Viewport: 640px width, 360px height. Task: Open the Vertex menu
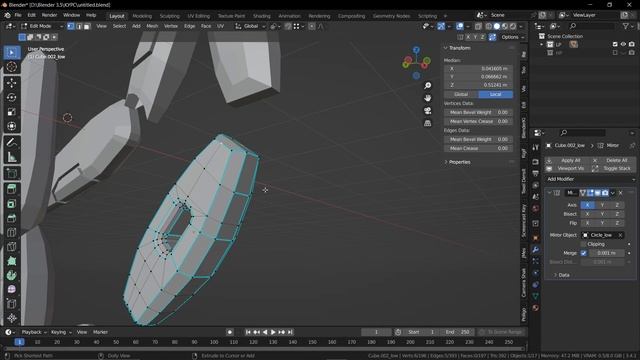tap(171, 26)
